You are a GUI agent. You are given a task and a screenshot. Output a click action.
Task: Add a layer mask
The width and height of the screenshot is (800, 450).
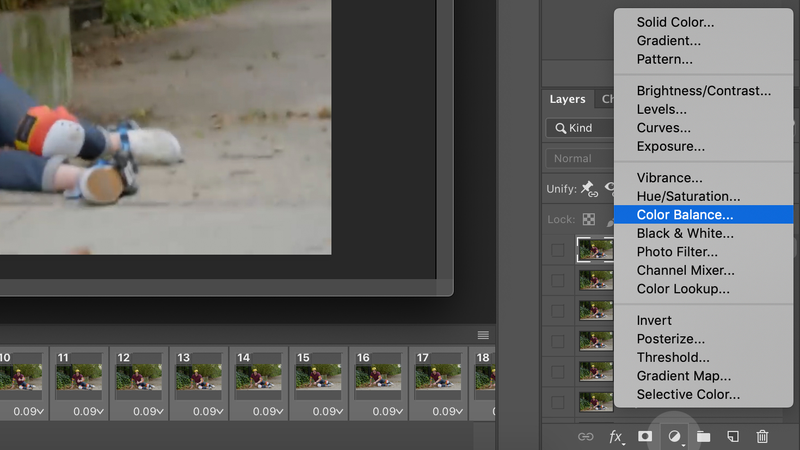click(x=645, y=436)
